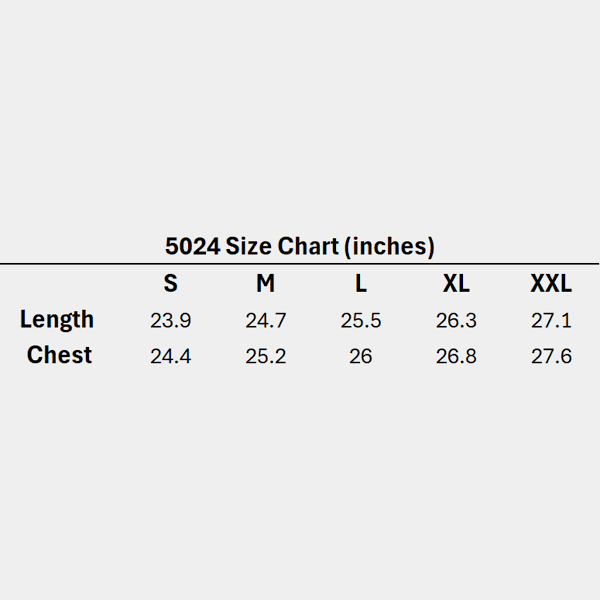Viewport: 600px width, 600px height.
Task: Select the 23.9 length value cell
Action: [x=171, y=321]
